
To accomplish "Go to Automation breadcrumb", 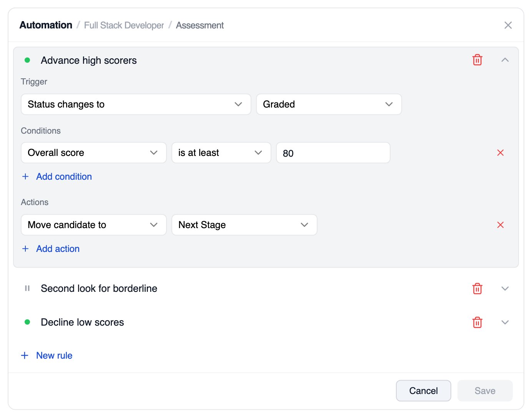I will pos(46,25).
